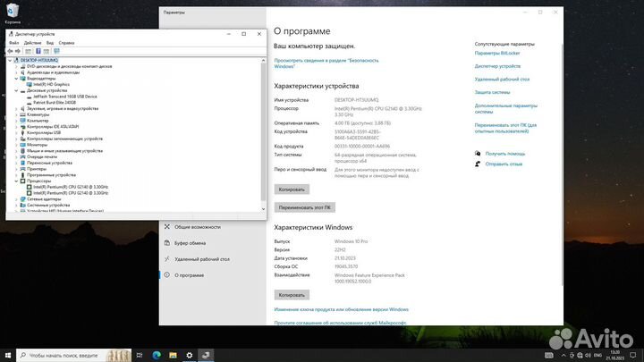Viewport: 644px width, 362px height.
Task: Open the Справка menu
Action: click(x=66, y=43)
